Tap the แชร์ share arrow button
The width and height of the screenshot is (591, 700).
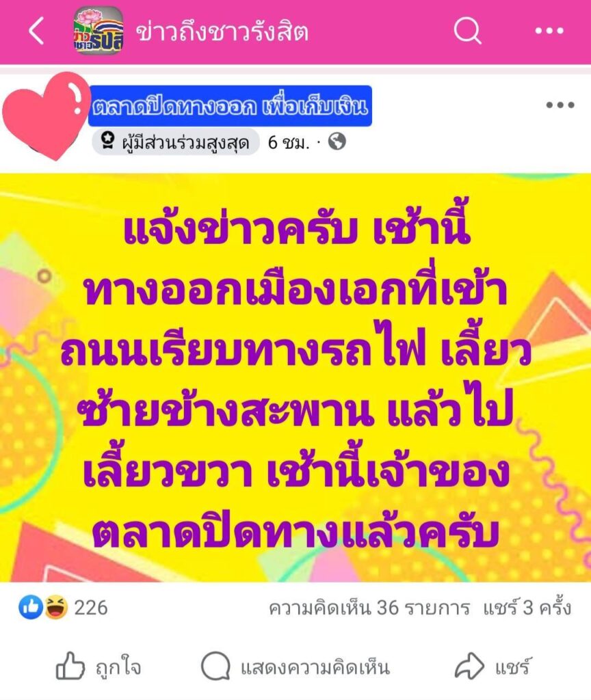[x=492, y=667]
